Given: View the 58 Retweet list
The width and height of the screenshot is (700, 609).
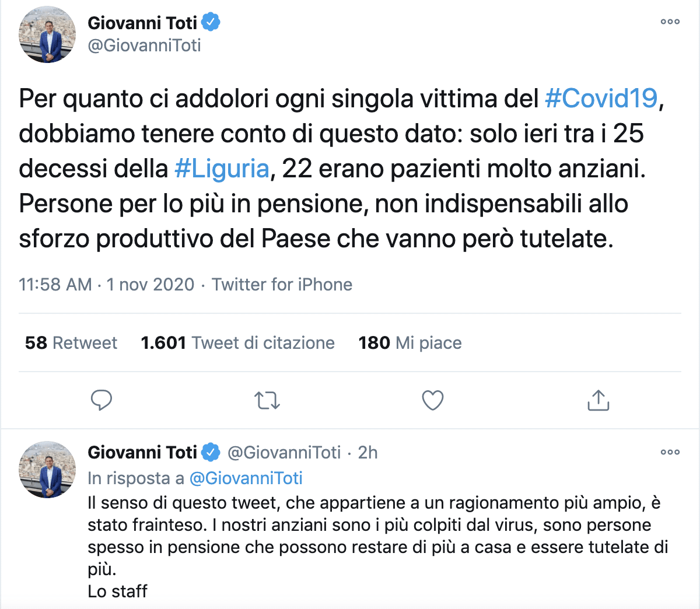Looking at the screenshot, I should click(71, 342).
